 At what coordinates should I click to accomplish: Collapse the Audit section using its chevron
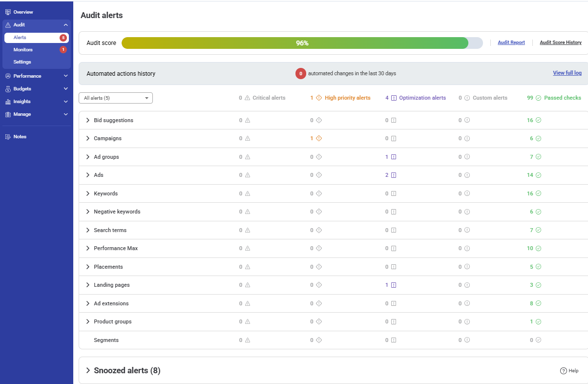[66, 24]
